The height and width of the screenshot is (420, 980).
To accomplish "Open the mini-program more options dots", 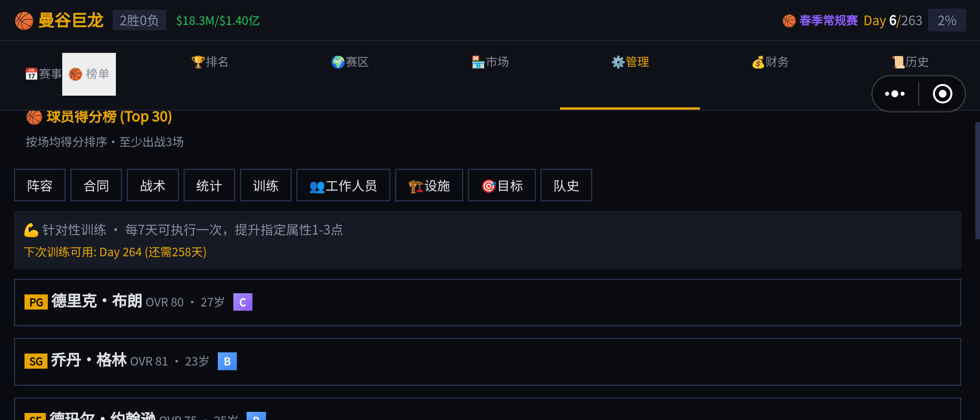I will coord(895,94).
